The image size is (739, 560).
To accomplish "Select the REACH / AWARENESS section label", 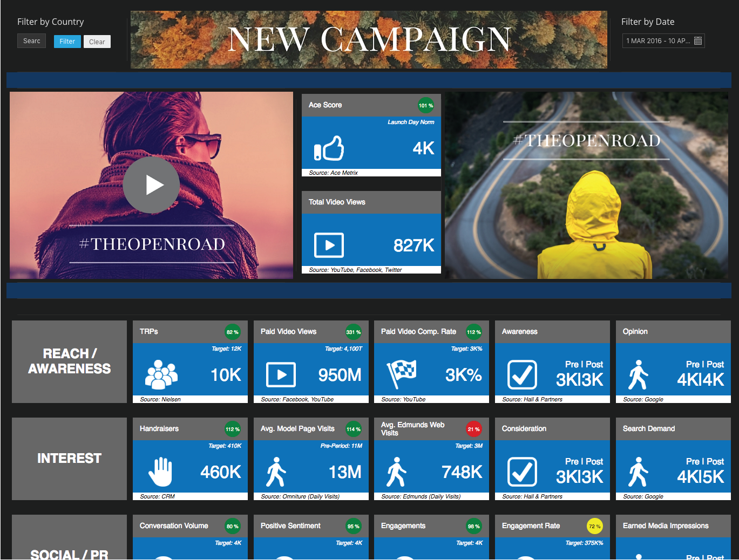I will click(x=69, y=361).
